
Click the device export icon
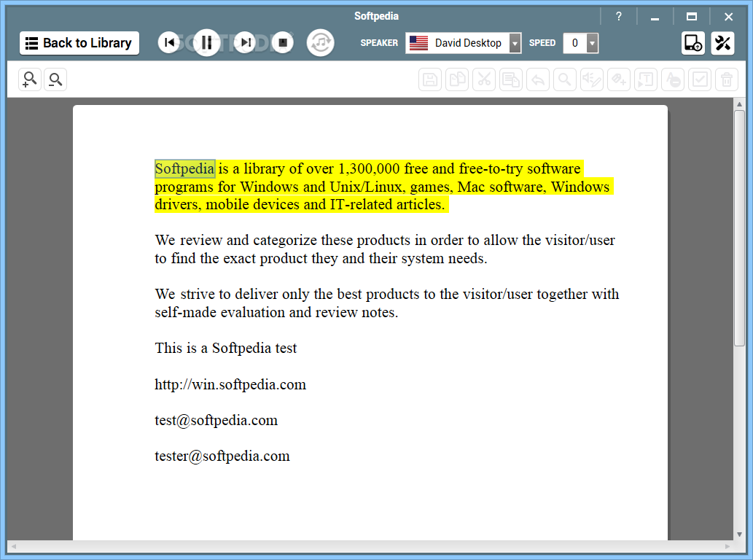click(693, 43)
